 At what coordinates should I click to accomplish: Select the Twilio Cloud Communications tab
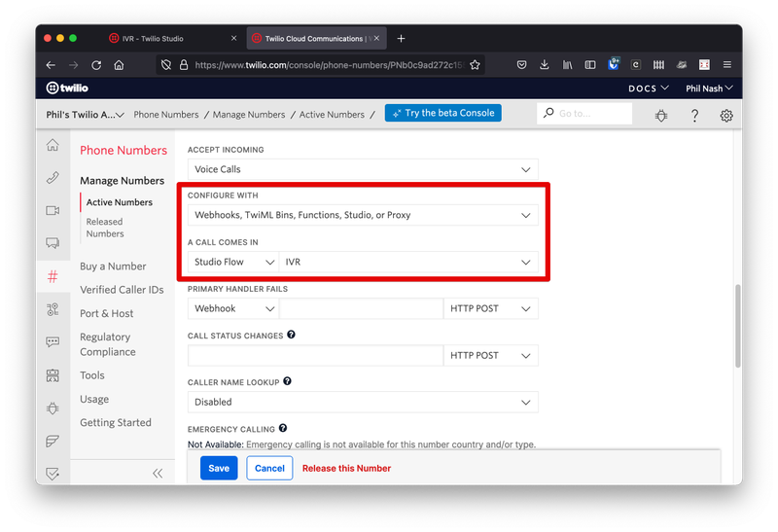[317, 38]
